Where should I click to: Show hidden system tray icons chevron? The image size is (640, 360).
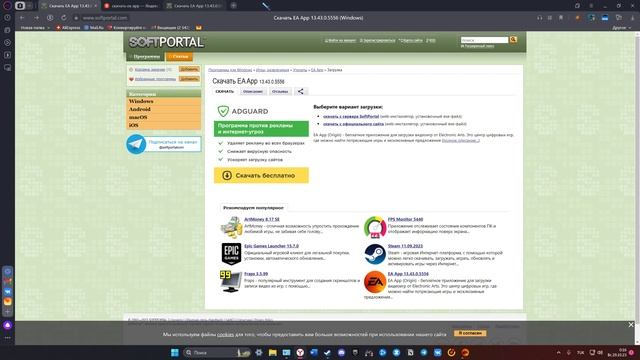point(558,353)
